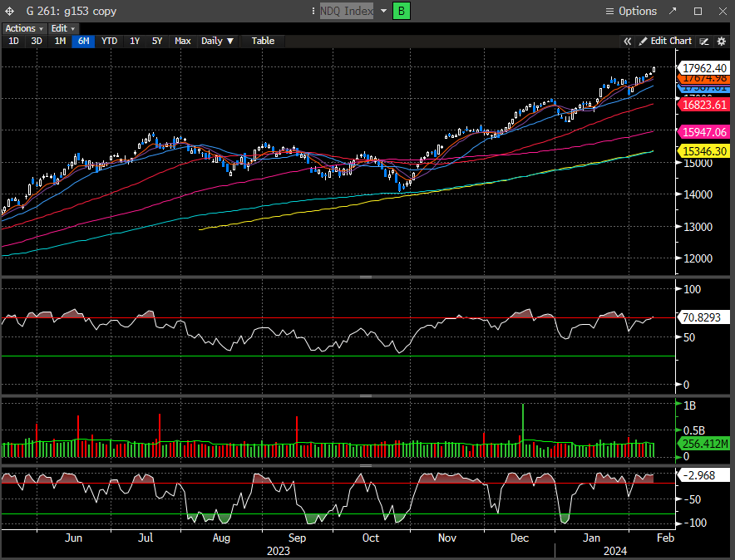Click the magenta 15947.06 moving average label
735x560 pixels.
click(704, 132)
